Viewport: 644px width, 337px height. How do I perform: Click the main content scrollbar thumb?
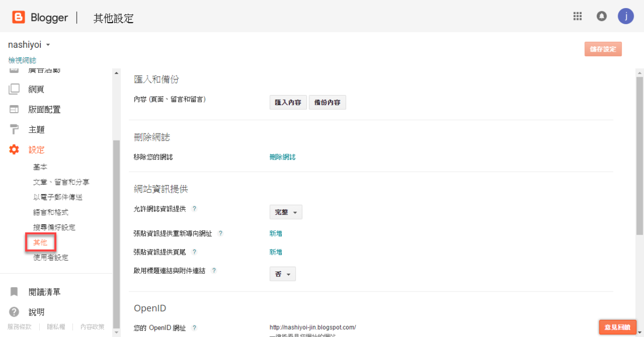tap(639, 156)
